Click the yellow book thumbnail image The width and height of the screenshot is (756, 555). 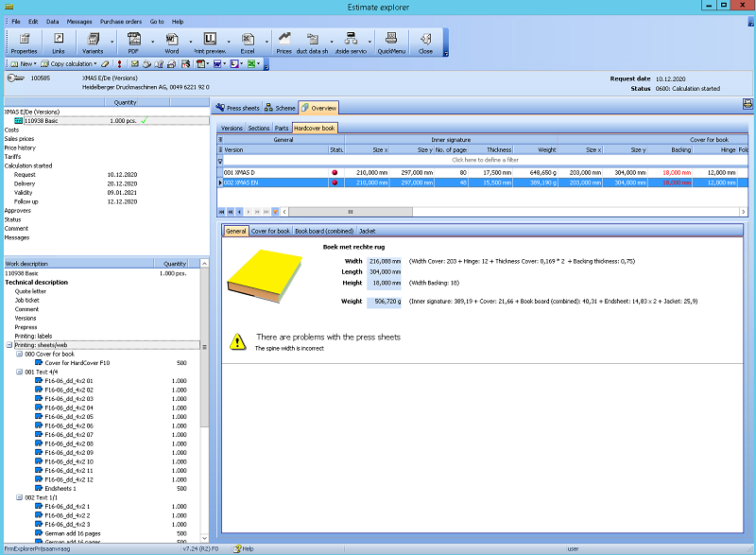tap(265, 276)
